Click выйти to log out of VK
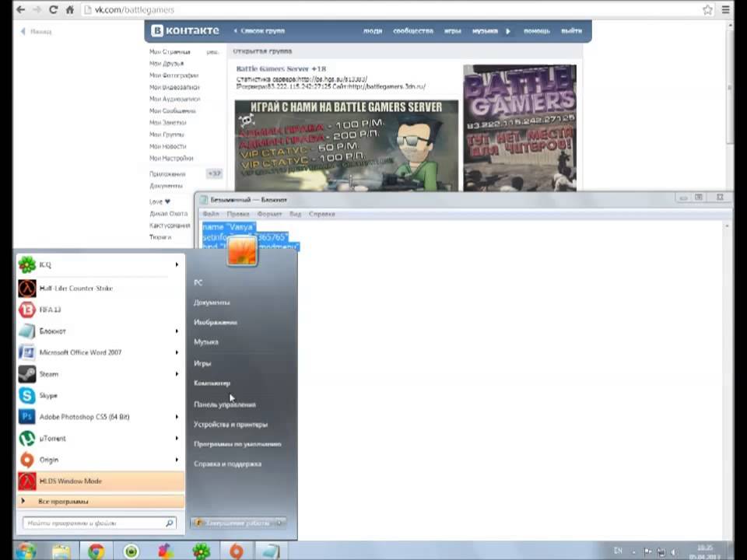Screen dimensions: 747x560 coord(571,31)
